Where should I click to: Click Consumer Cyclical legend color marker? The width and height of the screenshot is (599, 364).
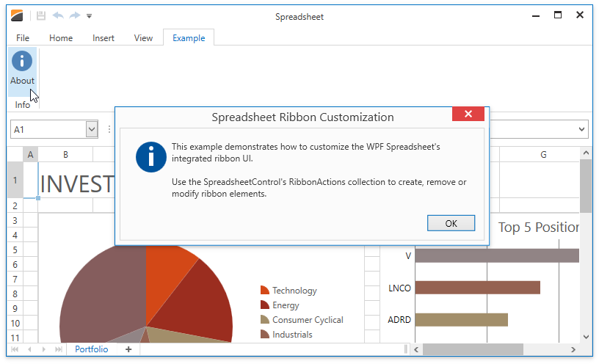tap(265, 320)
